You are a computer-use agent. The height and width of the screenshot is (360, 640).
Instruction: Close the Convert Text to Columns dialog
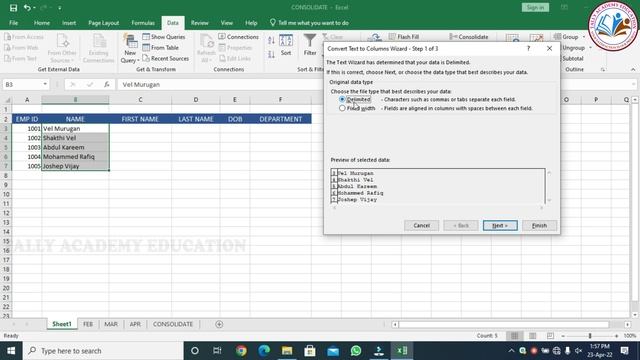point(549,48)
